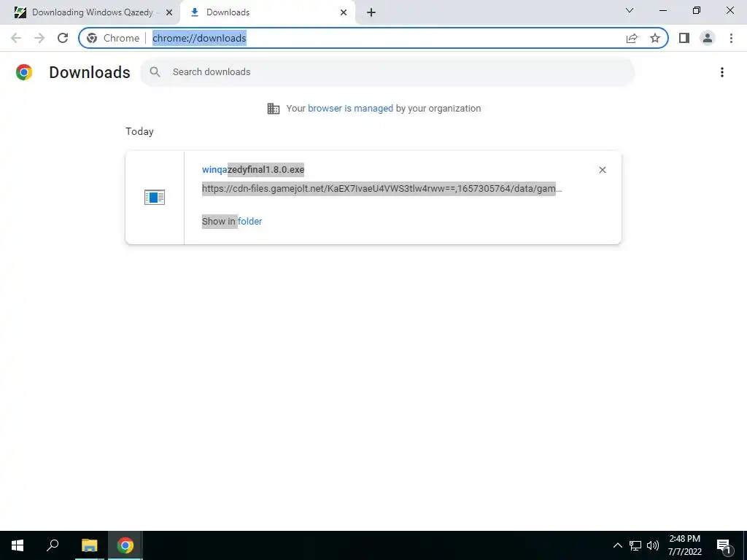
Task: Open the browser is managed link
Action: point(350,109)
